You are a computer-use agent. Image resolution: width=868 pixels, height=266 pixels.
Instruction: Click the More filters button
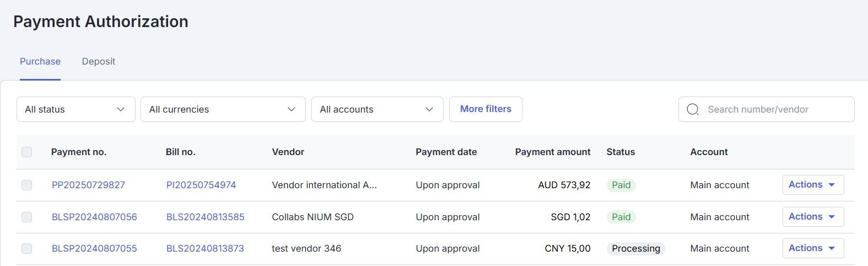tap(486, 109)
